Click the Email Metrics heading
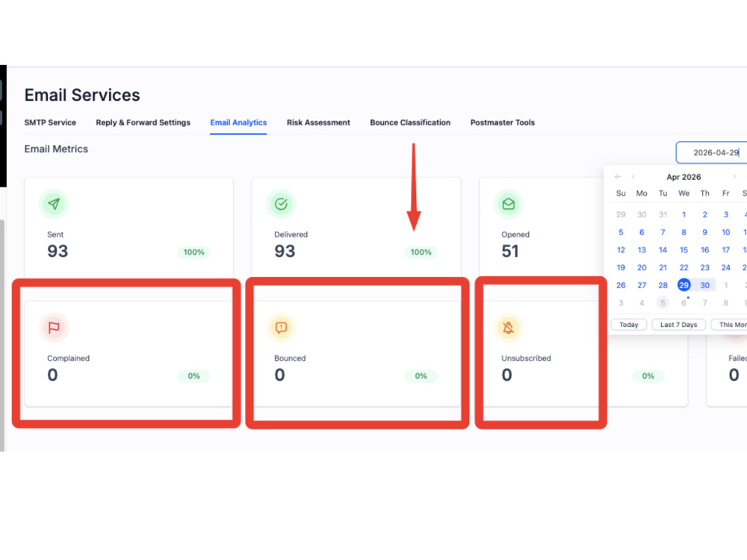 click(56, 149)
